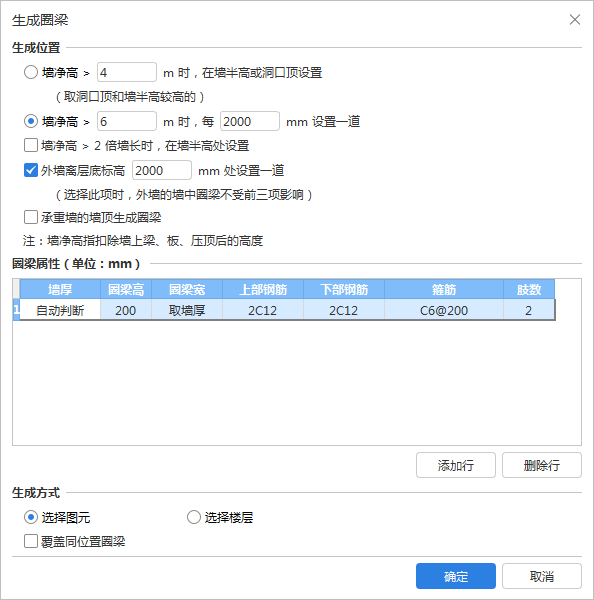Click the wall height field containing 4

tap(127, 72)
